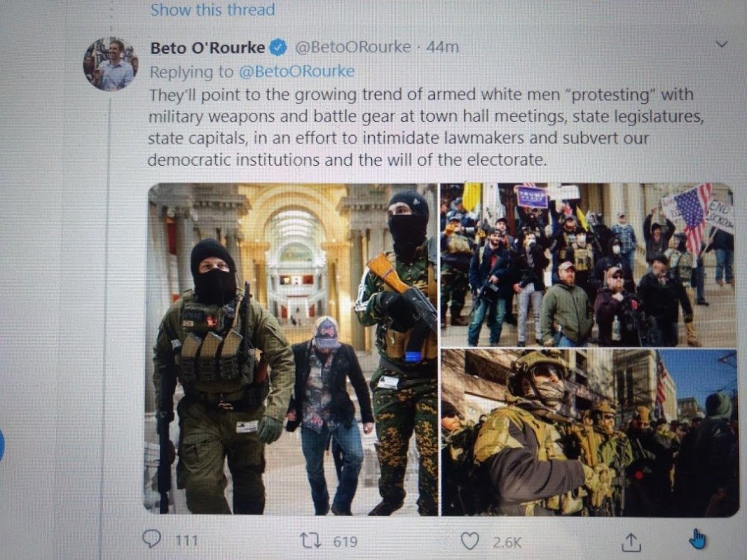Click the Replying to label text
Screen dimensions: 747x560
tap(191, 72)
